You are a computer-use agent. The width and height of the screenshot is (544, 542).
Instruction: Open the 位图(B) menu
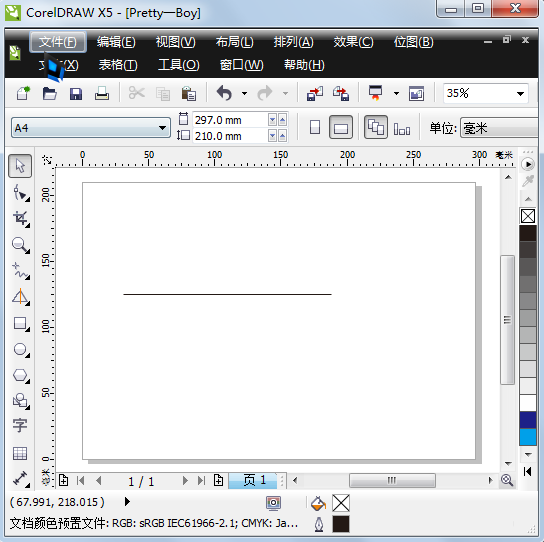413,42
